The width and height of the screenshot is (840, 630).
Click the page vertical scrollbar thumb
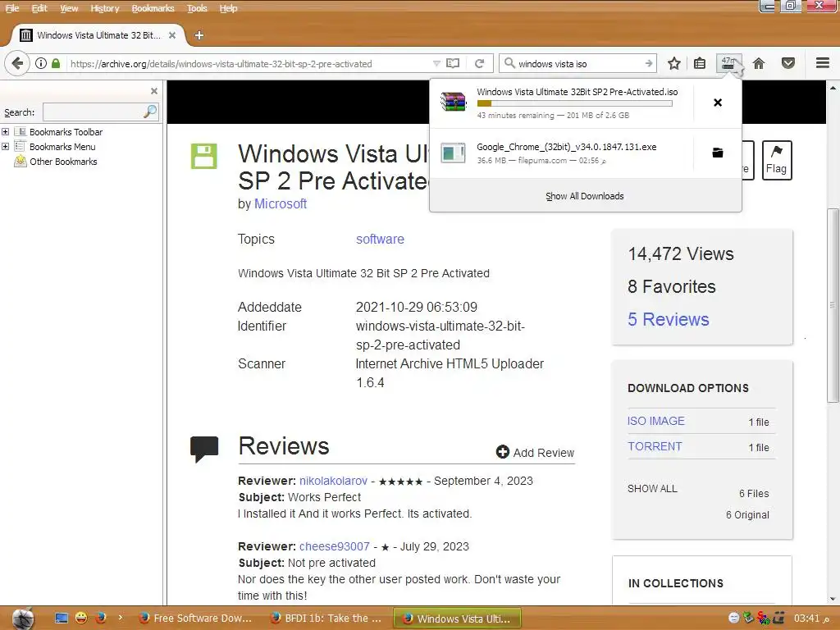833,305
